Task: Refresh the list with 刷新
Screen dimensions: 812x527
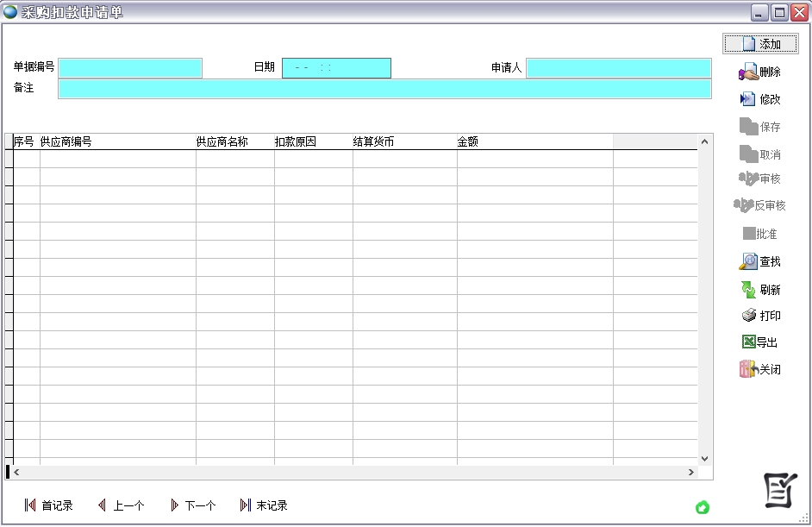Action: click(x=760, y=290)
